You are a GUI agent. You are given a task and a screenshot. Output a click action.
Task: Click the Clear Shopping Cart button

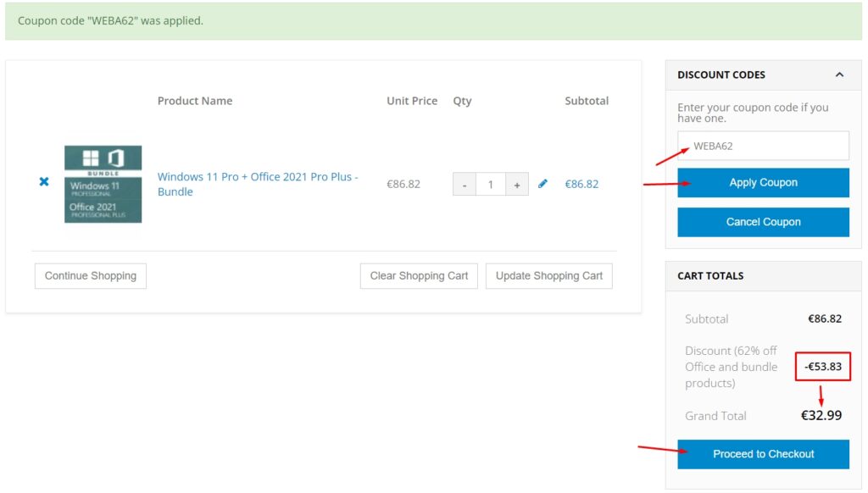(419, 276)
